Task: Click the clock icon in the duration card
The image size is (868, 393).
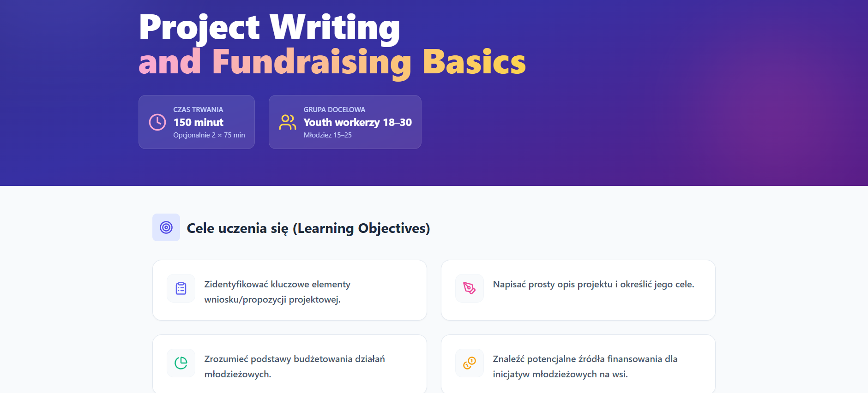Action: (157, 122)
